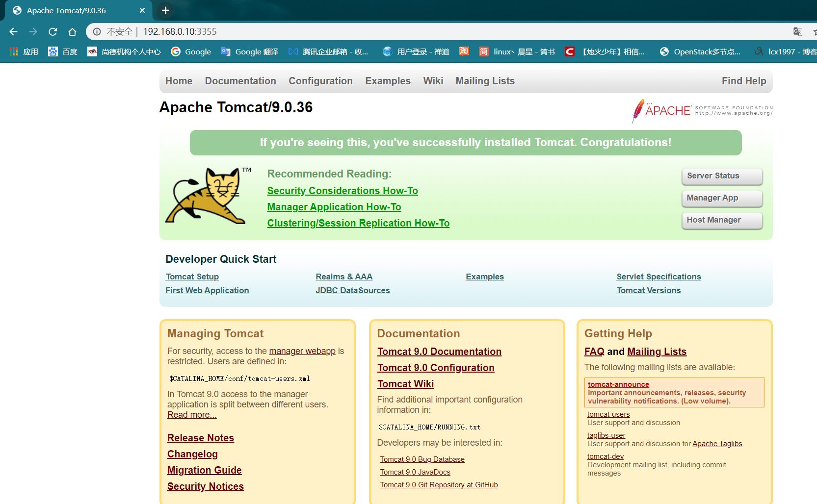Open Tomcat 9.0 JavaDocs link
817x504 pixels.
tap(415, 472)
